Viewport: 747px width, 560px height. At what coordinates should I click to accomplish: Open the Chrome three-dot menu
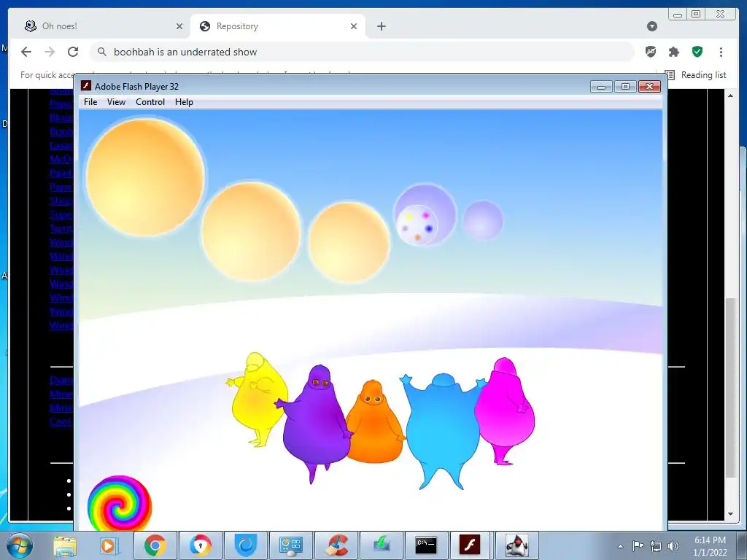coord(721,52)
